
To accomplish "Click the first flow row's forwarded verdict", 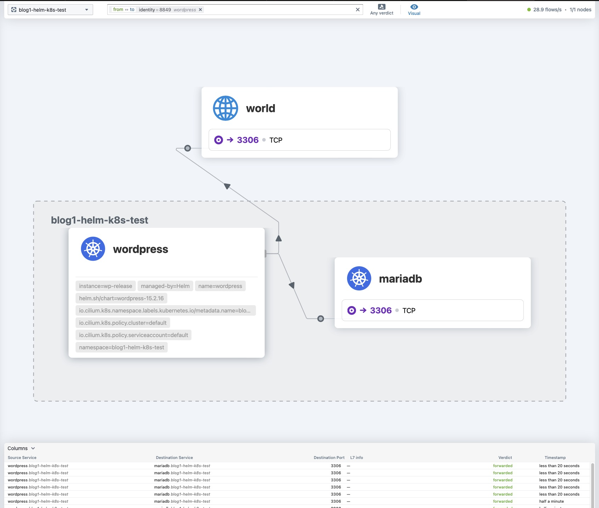I will (x=503, y=466).
